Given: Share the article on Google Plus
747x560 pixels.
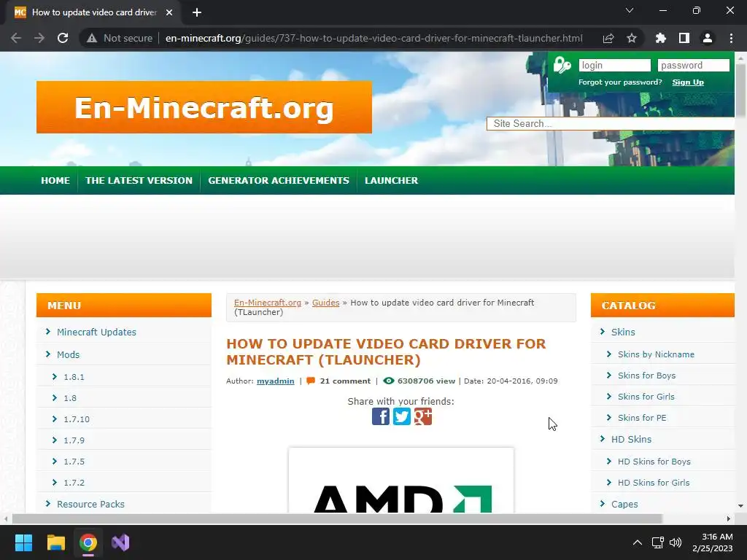Looking at the screenshot, I should 423,416.
